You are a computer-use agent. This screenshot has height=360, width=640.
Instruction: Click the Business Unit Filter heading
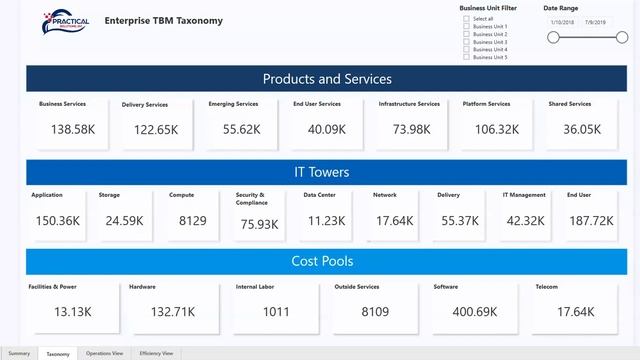tap(488, 8)
